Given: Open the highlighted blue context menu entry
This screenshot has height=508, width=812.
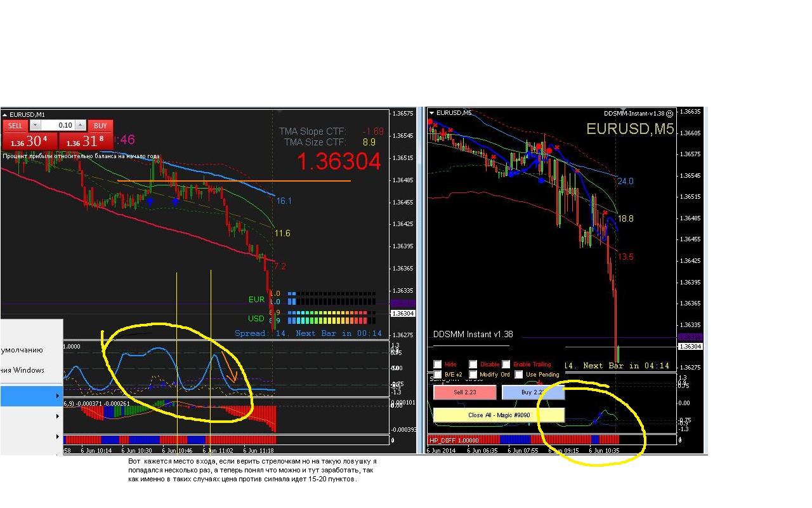Looking at the screenshot, I should 31,396.
